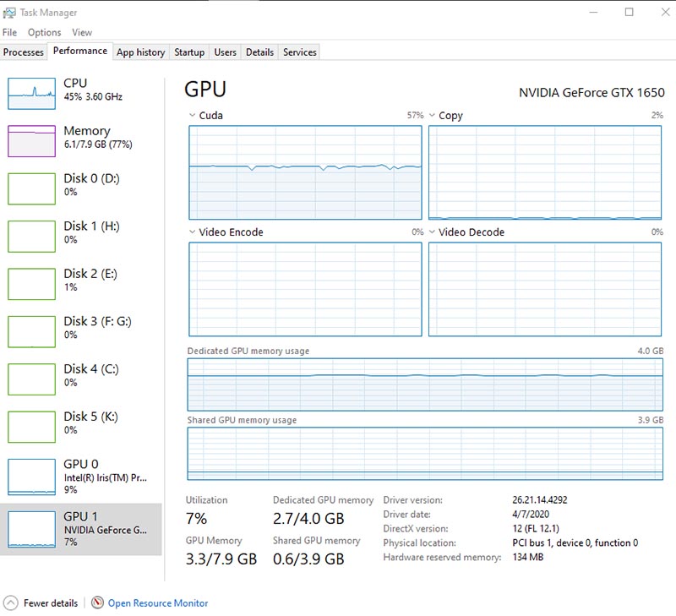676x616 pixels.
Task: Switch to the App history tab
Action: coord(141,52)
